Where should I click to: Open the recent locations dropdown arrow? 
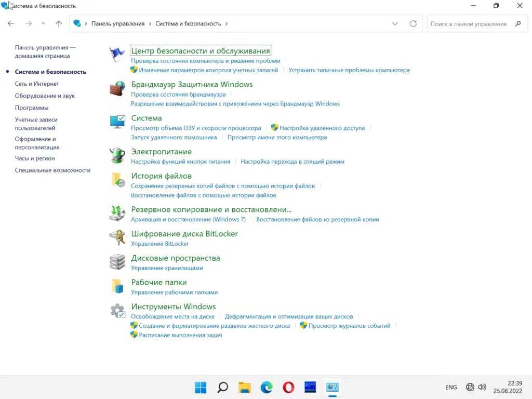coord(43,23)
